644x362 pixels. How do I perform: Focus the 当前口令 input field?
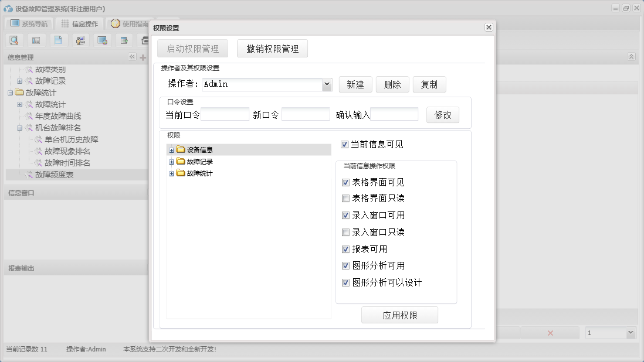click(x=225, y=114)
